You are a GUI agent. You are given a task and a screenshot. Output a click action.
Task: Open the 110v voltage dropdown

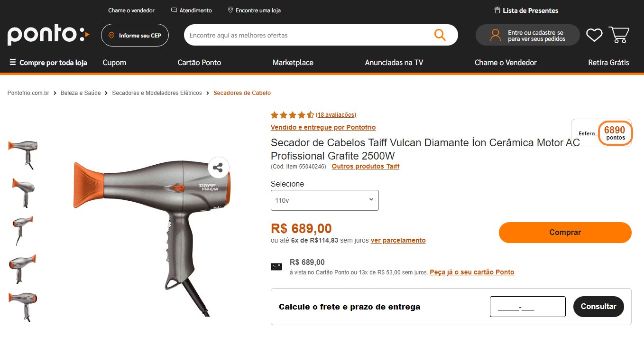(325, 200)
